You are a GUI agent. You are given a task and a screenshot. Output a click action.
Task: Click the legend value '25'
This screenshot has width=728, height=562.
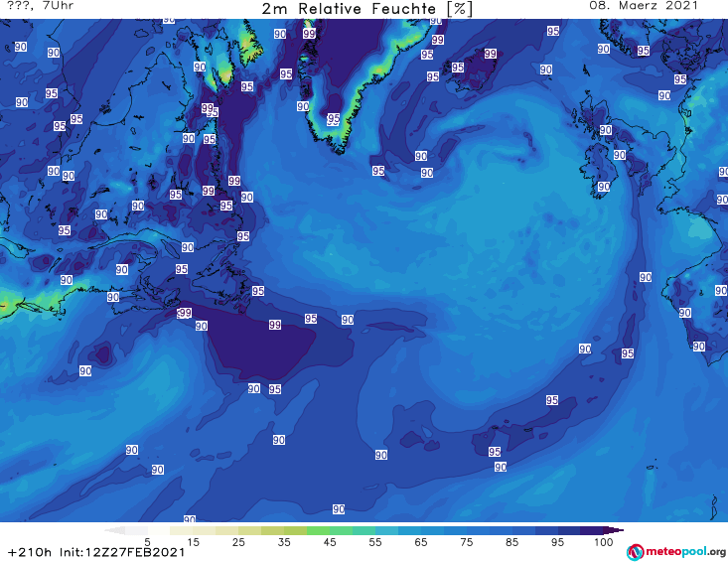tap(238, 542)
